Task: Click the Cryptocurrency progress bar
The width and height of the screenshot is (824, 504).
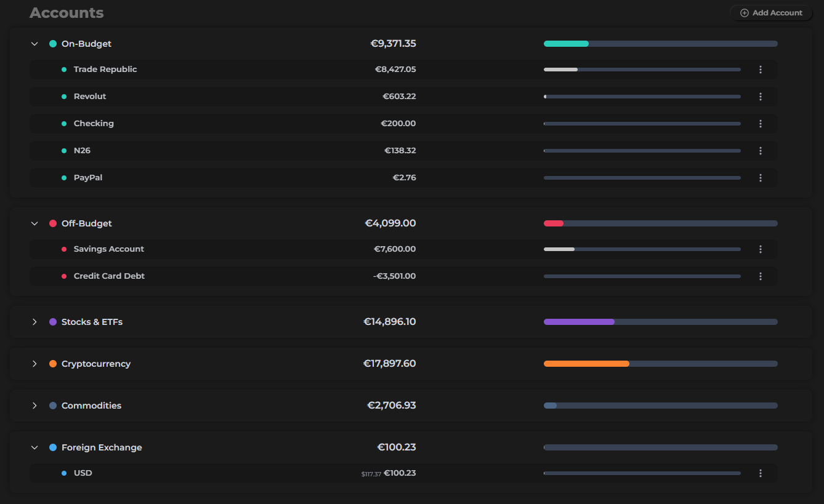Action: (659, 364)
